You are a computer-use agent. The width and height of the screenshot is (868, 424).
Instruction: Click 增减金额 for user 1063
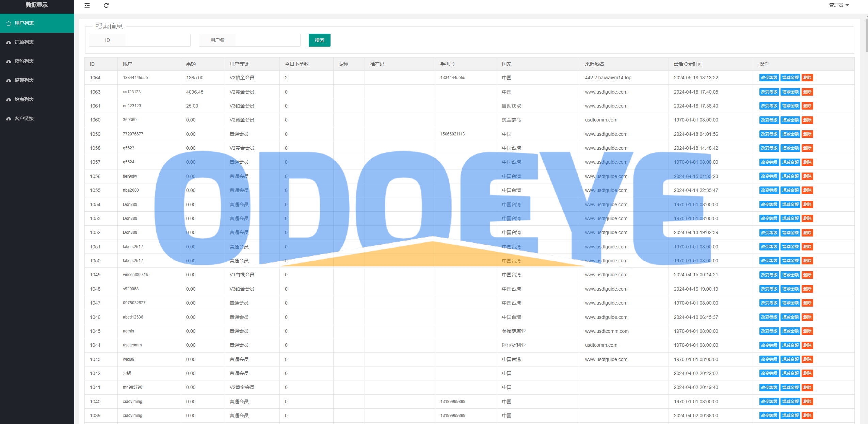coord(790,92)
